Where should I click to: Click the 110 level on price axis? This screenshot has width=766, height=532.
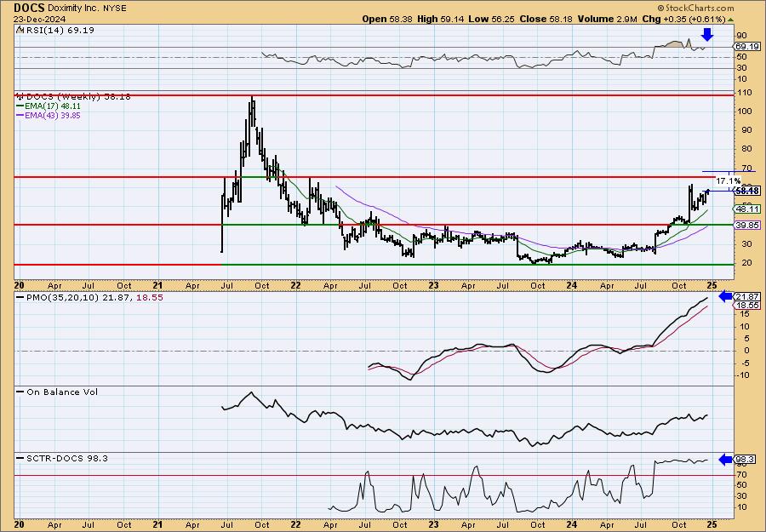[x=744, y=92]
